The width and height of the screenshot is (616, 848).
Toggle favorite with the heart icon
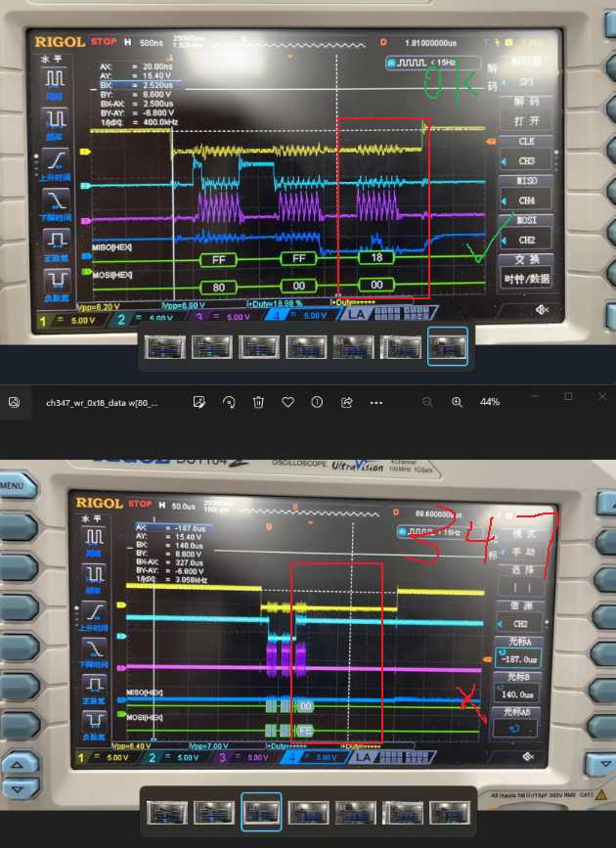tap(287, 402)
